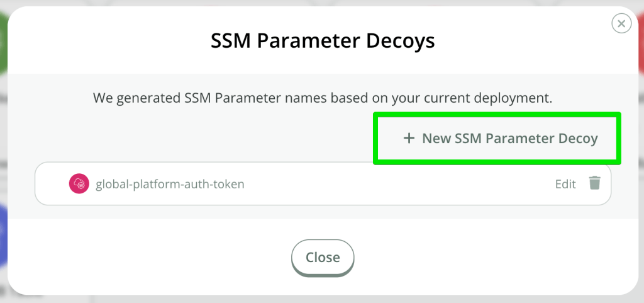Delete the global-platform-auth-token decoy using the trash icon

(594, 183)
